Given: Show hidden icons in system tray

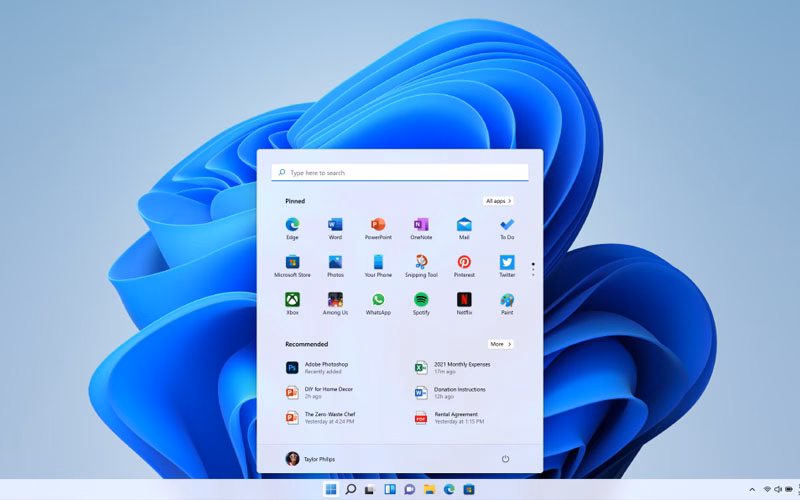Looking at the screenshot, I should point(752,490).
